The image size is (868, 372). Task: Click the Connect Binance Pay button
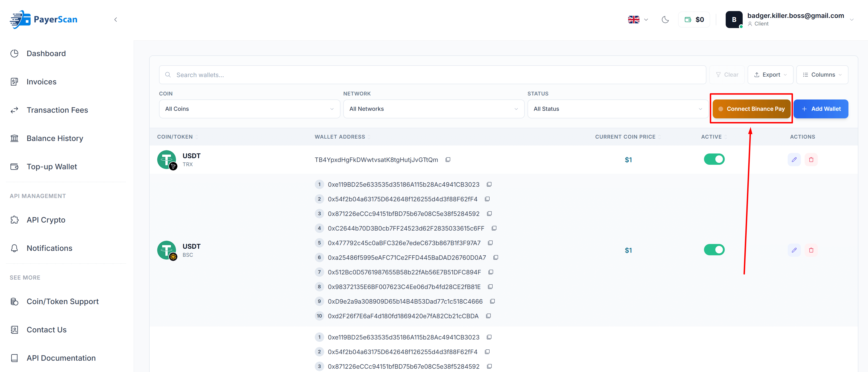751,109
